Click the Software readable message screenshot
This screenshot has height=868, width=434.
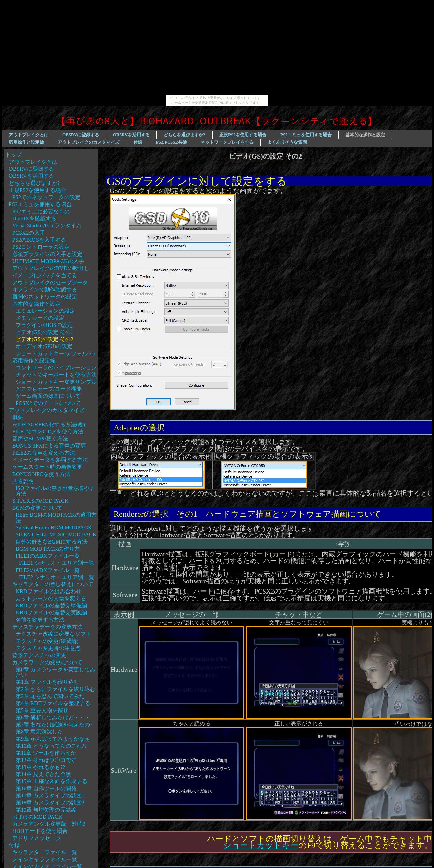[x=191, y=774]
